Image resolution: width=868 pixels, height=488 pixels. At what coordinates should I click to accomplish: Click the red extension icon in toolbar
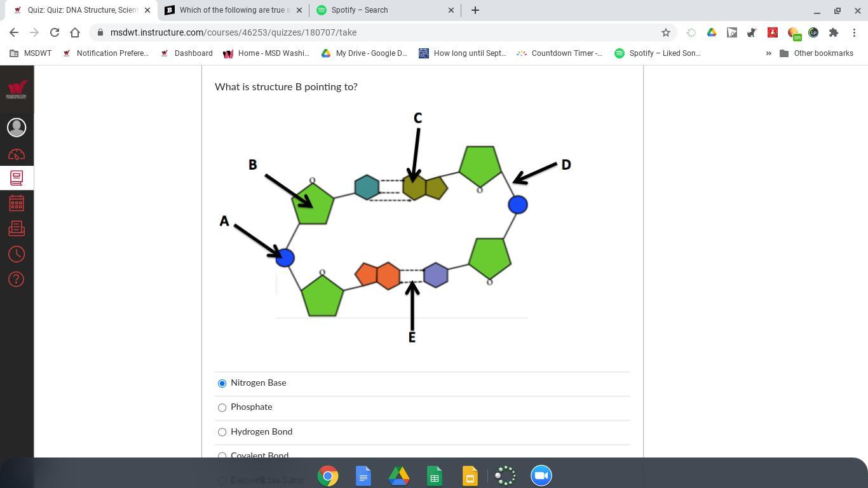[773, 32]
